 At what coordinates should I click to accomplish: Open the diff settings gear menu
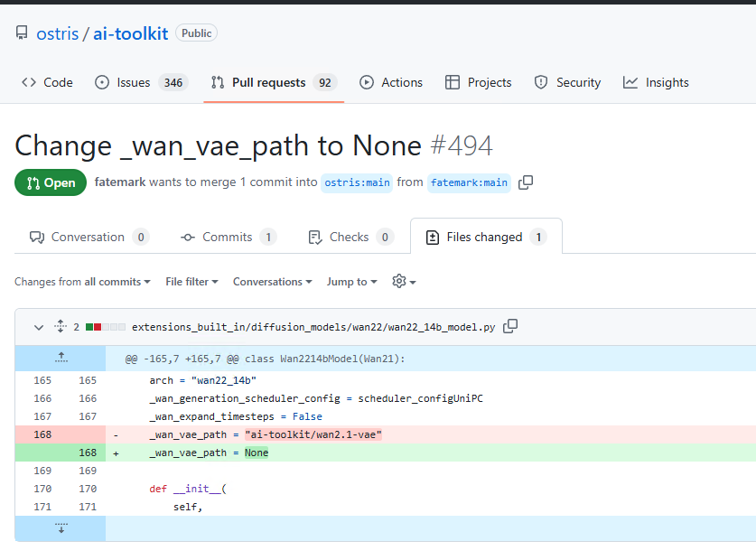(x=404, y=281)
